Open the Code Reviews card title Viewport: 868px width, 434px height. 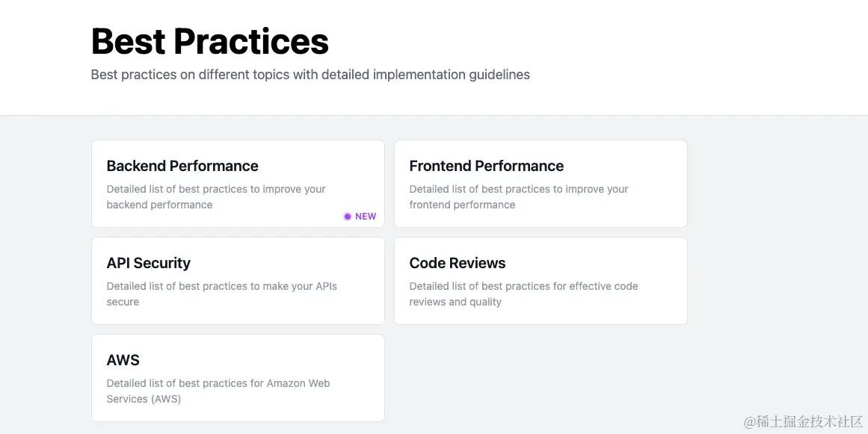click(458, 263)
